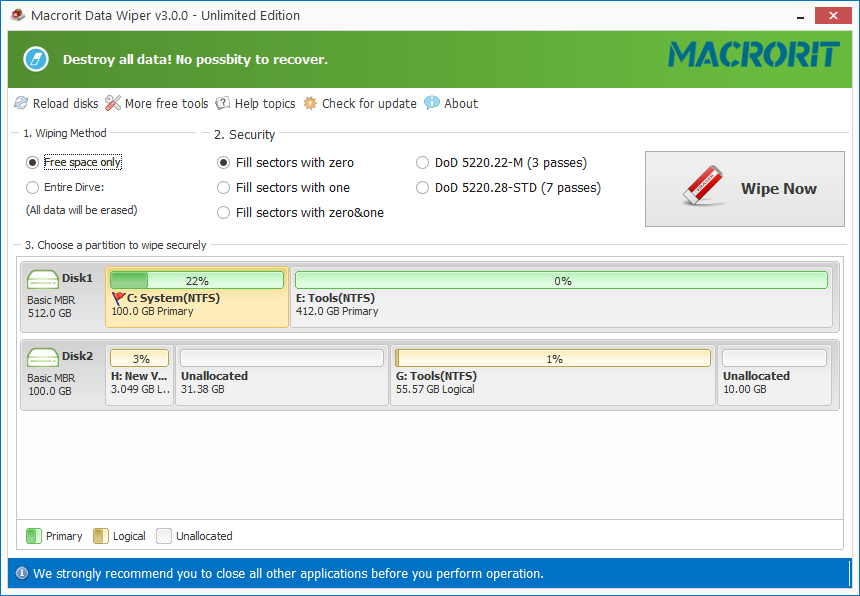The height and width of the screenshot is (596, 860).
Task: Click the Disk1 drive icon
Action: (x=42, y=279)
